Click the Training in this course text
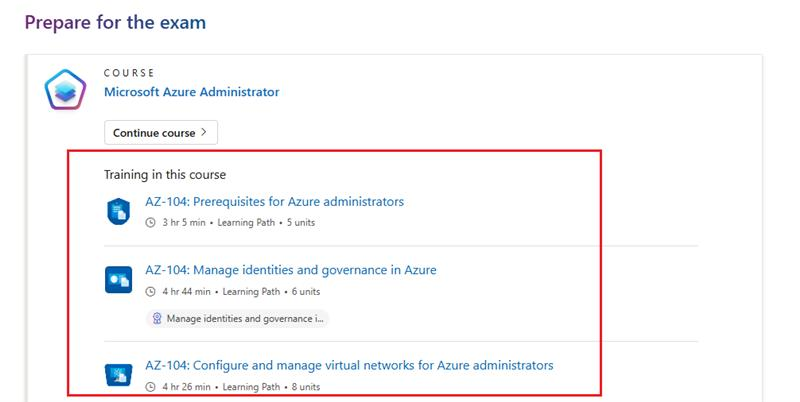This screenshot has width=800, height=402. point(165,174)
